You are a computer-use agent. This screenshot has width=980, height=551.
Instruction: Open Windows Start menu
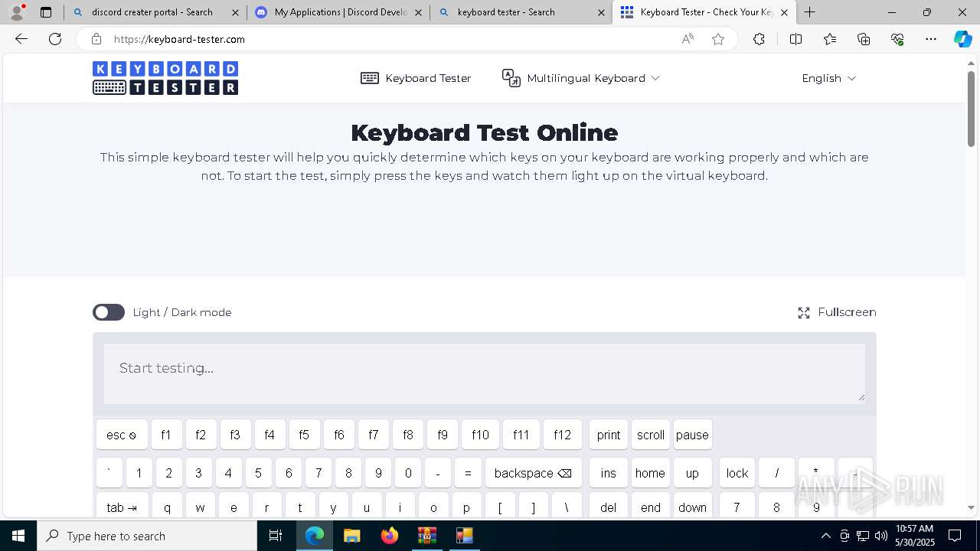pyautogui.click(x=18, y=536)
